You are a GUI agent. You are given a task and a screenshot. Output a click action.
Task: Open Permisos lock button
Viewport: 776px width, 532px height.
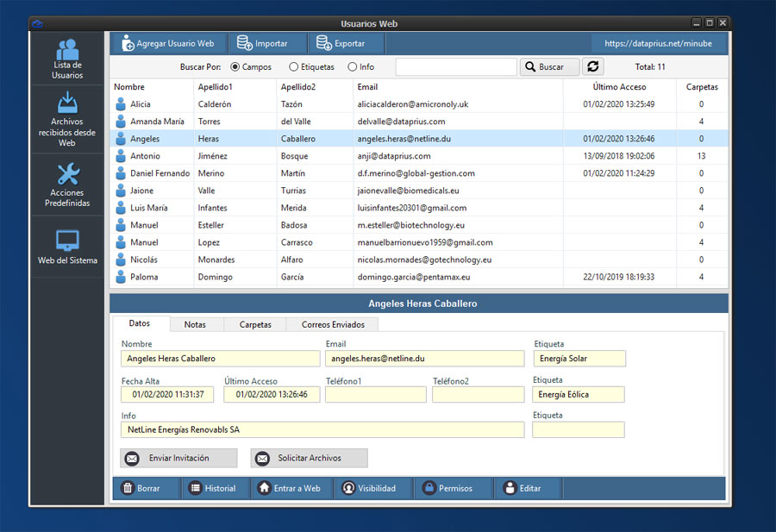(452, 488)
